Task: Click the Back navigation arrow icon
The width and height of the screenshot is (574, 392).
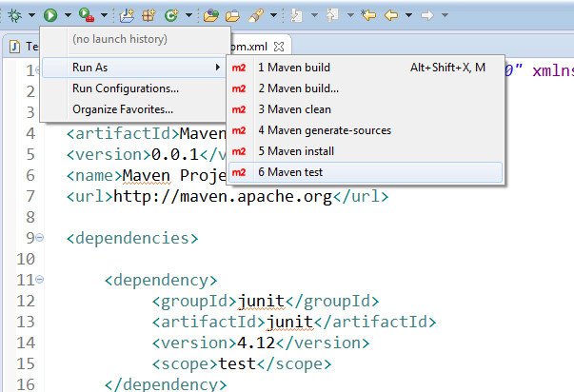Action: pyautogui.click(x=390, y=15)
